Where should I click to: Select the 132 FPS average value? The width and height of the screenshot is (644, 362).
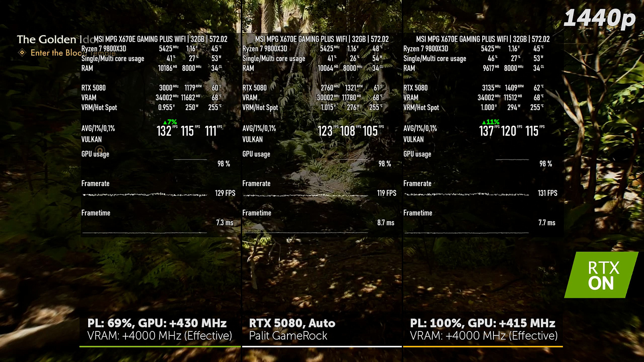[x=167, y=131]
